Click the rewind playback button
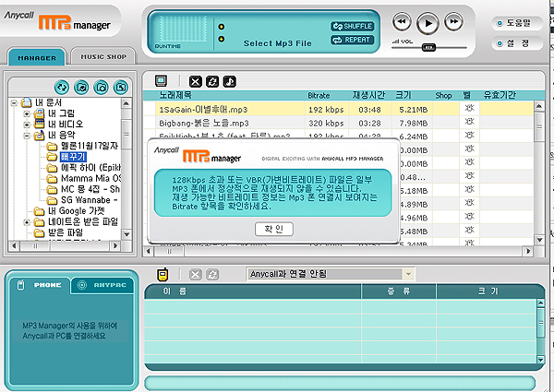Viewport: 554px width, 392px height. pyautogui.click(x=402, y=22)
